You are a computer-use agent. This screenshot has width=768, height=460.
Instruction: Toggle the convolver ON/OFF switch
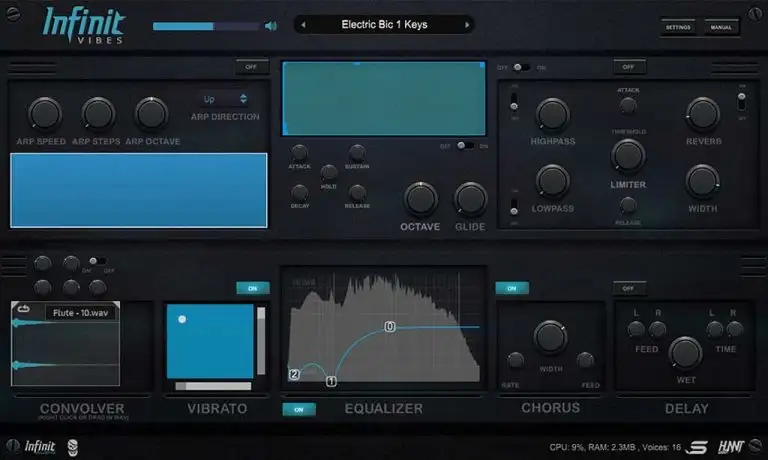pos(97,261)
